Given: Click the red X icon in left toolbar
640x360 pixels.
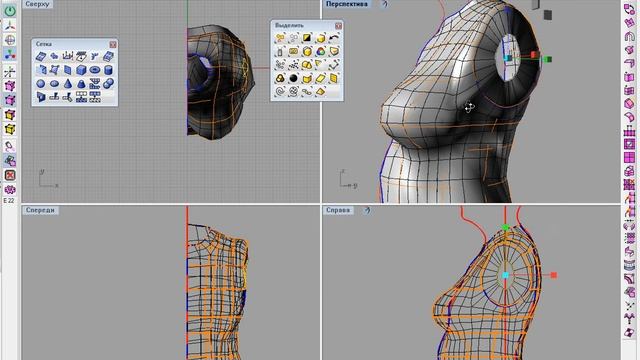Looking at the screenshot, I should pyautogui.click(x=10, y=175).
